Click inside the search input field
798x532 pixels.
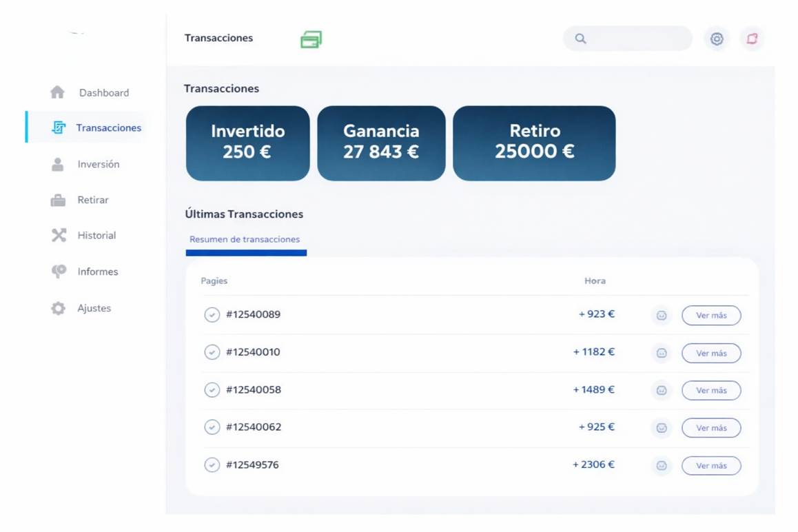[627, 39]
